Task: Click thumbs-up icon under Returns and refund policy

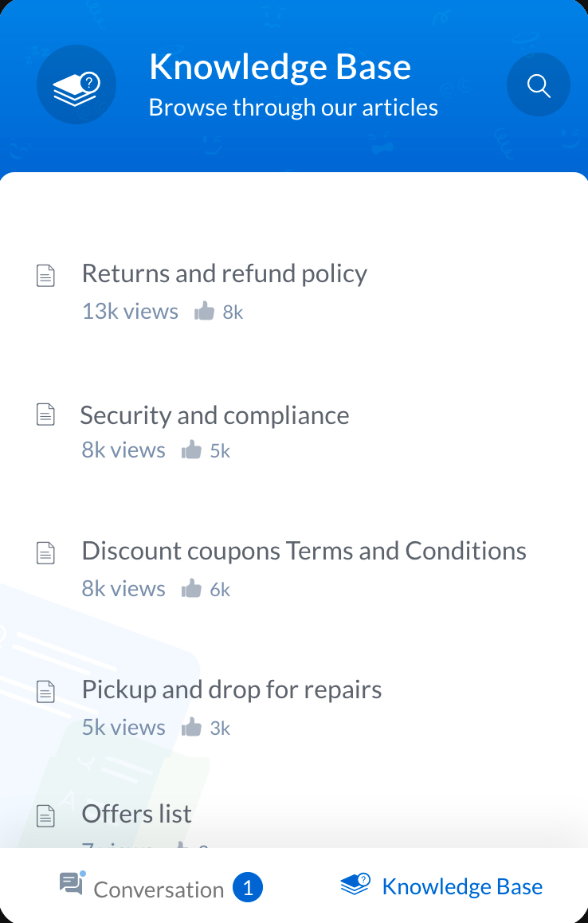Action: [x=205, y=312]
